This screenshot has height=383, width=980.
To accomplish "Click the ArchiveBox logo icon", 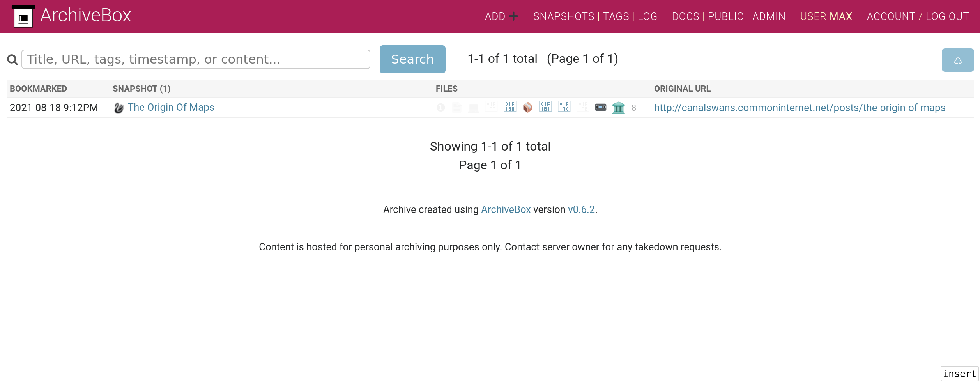I will (23, 17).
